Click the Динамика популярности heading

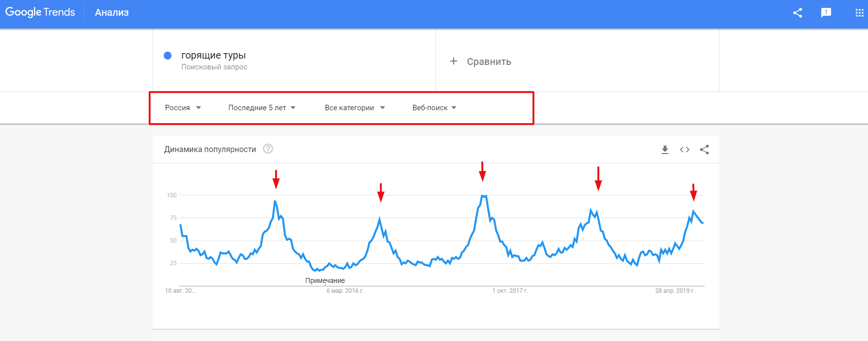click(x=210, y=150)
